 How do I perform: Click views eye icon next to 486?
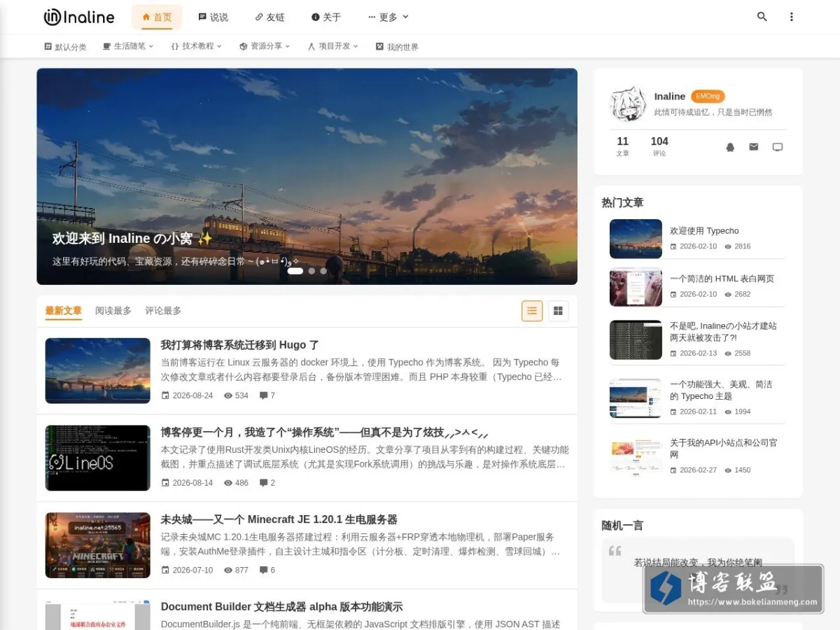(227, 483)
